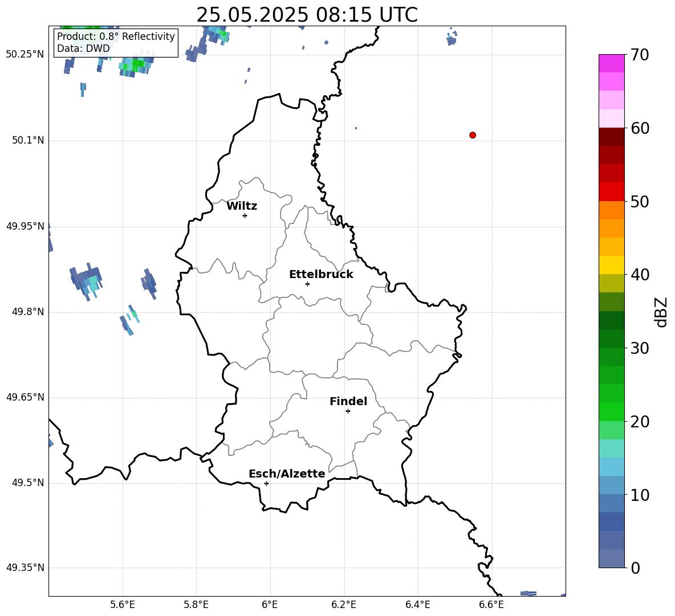
Task: Click the Ettelbruck label
Action: click(x=321, y=275)
